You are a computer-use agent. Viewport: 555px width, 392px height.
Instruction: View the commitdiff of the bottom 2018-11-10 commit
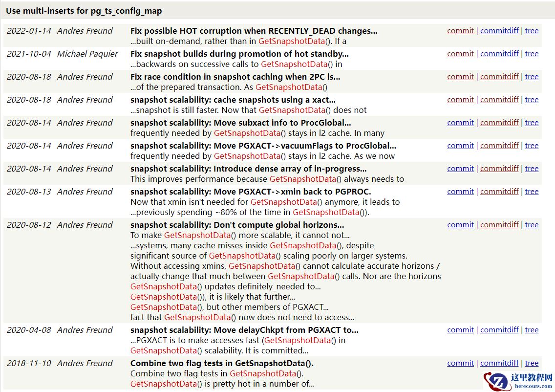coord(499,363)
